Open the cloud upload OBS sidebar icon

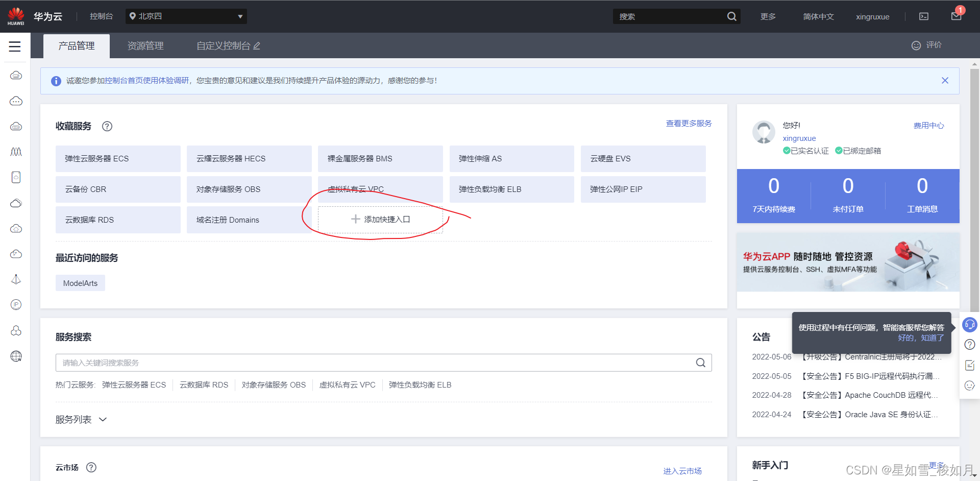16,229
